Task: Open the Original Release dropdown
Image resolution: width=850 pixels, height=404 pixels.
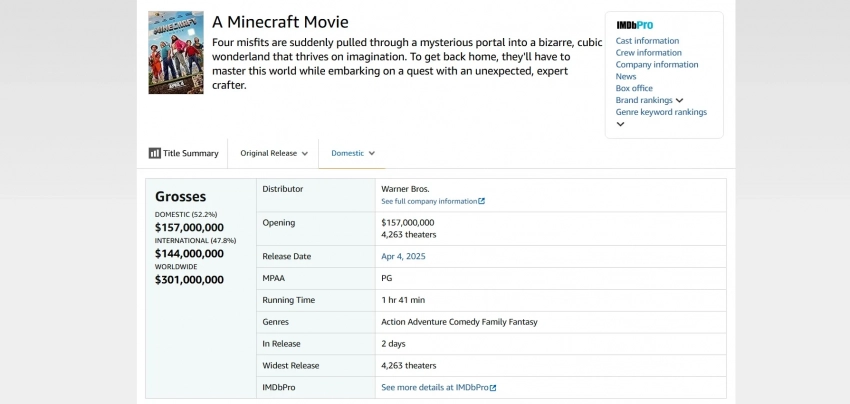Action: pyautogui.click(x=273, y=153)
